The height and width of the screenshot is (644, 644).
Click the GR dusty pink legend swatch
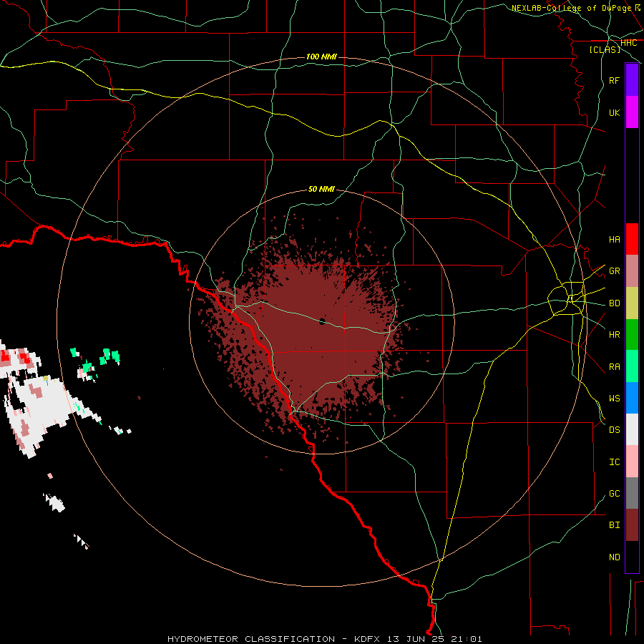[x=632, y=271]
